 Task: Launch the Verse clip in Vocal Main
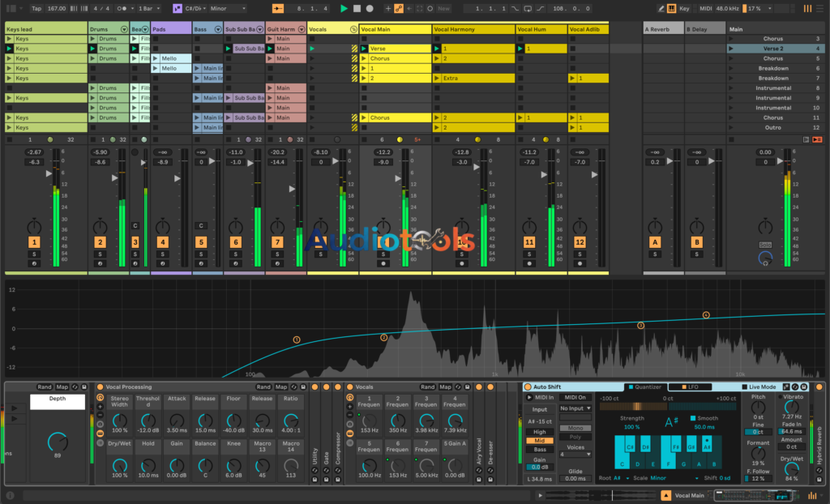[365, 49]
